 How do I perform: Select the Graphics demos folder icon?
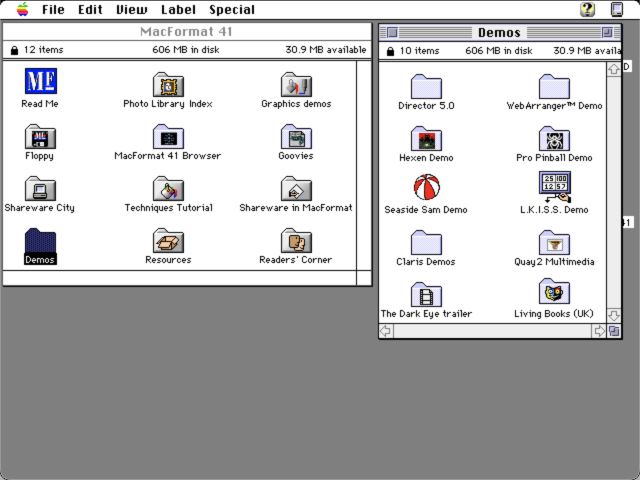pyautogui.click(x=296, y=85)
